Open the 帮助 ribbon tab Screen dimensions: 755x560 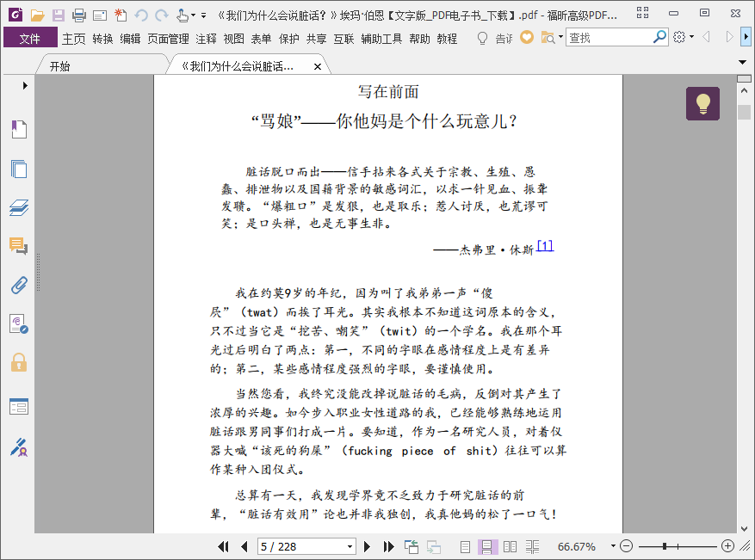pyautogui.click(x=419, y=39)
